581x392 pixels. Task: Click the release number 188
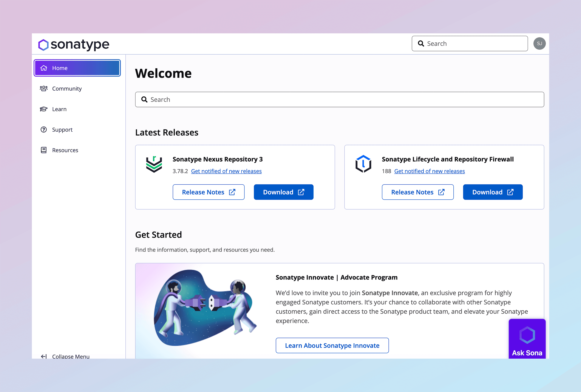pos(386,171)
